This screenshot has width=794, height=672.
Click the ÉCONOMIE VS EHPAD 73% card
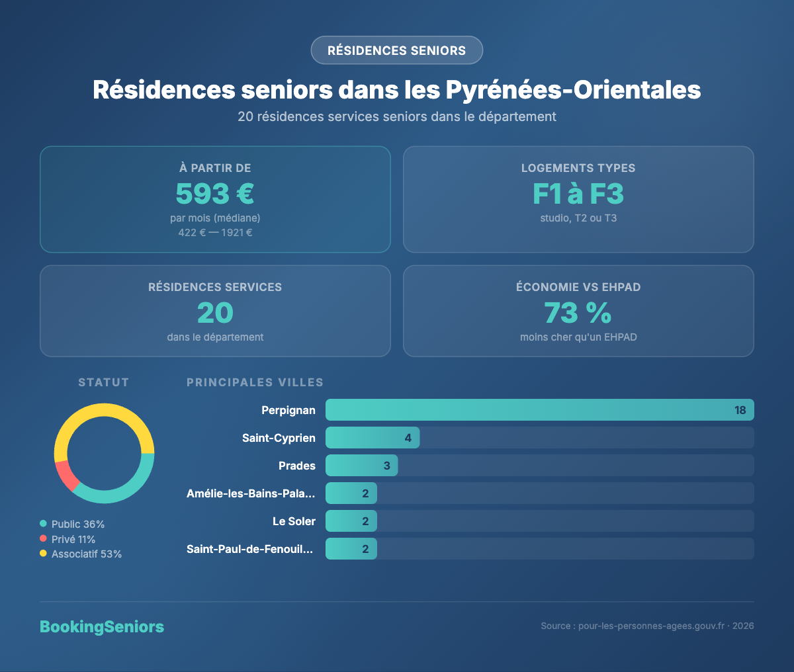click(x=578, y=311)
